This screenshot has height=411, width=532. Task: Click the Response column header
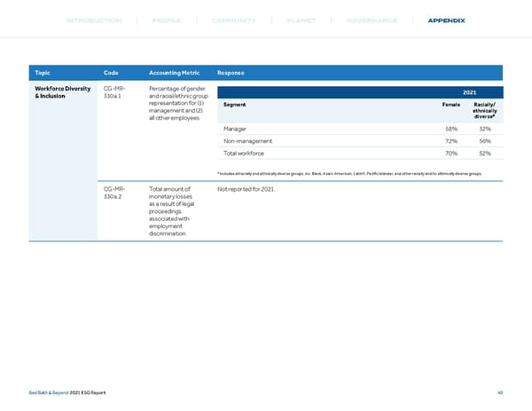tap(231, 73)
